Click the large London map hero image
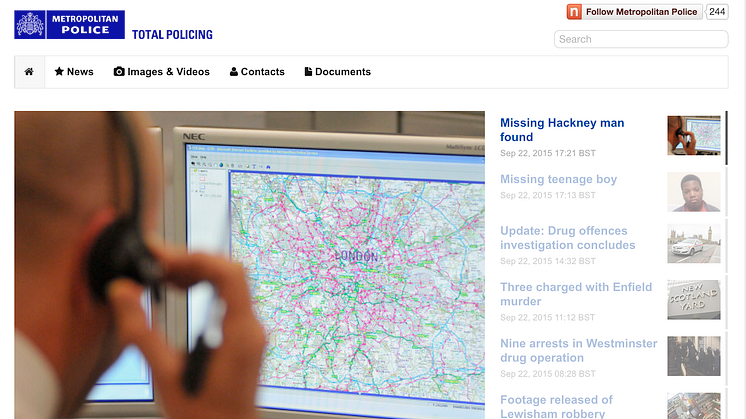This screenshot has height=419, width=746. click(249, 265)
